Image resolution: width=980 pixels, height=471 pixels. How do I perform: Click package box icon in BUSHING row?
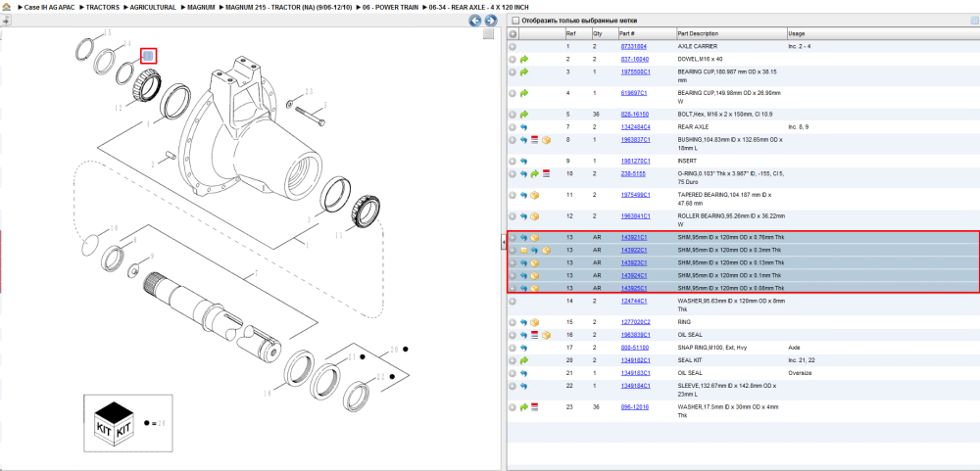pyautogui.click(x=546, y=140)
